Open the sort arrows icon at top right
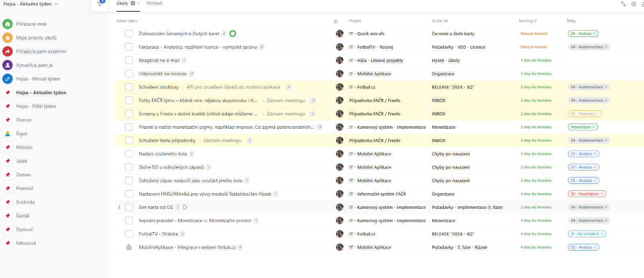 coord(623,4)
